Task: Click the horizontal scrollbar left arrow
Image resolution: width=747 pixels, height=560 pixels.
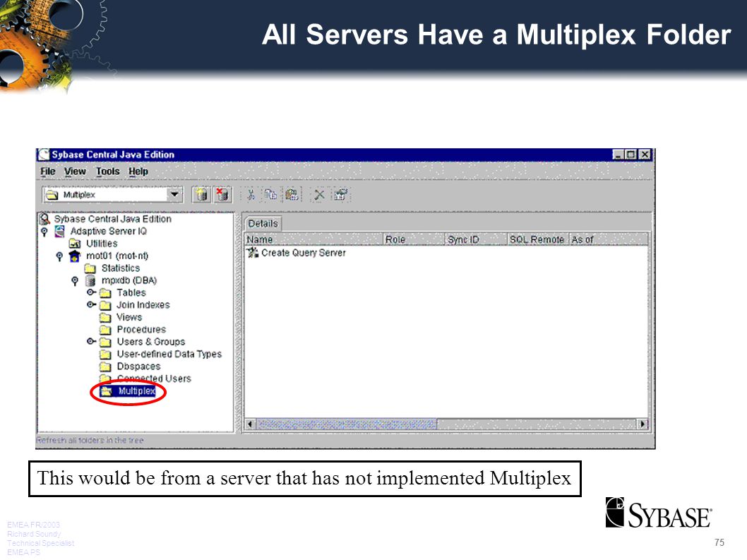Action: pyautogui.click(x=250, y=424)
